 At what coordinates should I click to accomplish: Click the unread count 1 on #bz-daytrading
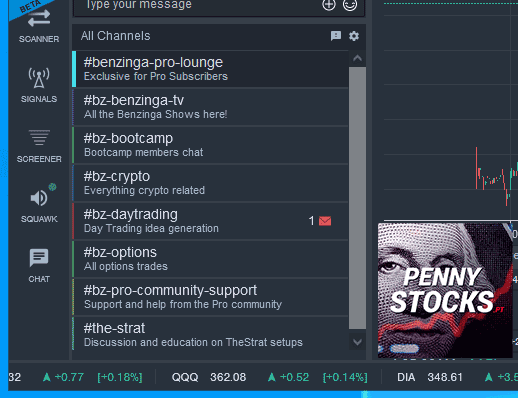(311, 221)
